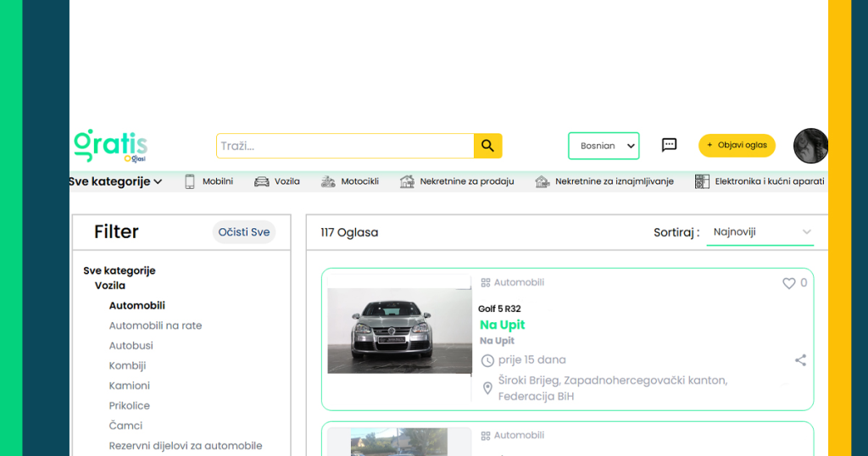Click the Očisti Sve filter button

point(244,232)
